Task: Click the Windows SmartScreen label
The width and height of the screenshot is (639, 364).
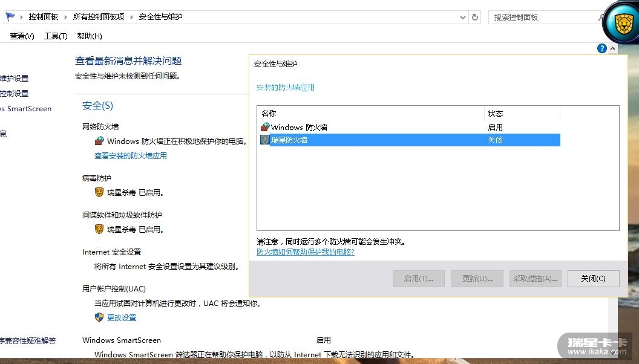Action: 122,340
